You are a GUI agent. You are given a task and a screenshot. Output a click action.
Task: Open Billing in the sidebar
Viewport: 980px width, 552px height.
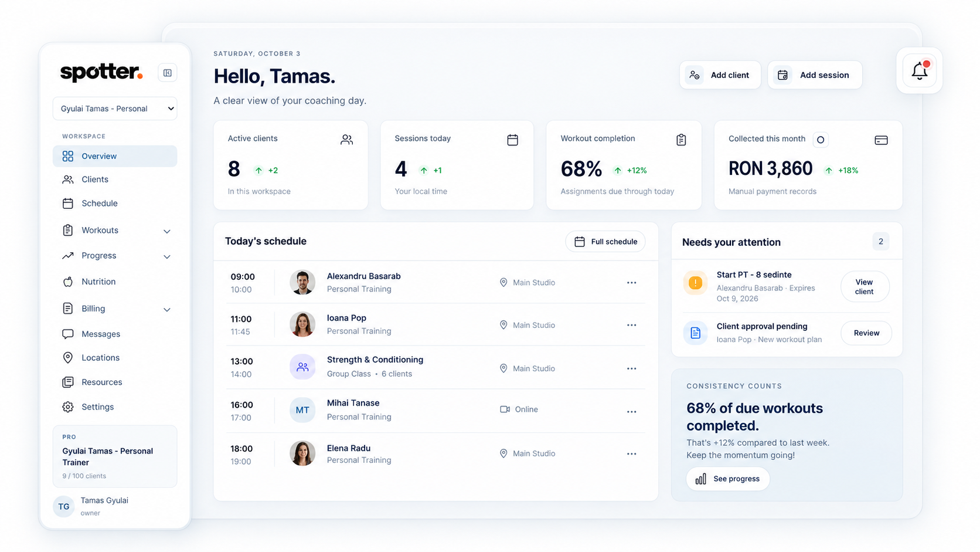point(93,309)
